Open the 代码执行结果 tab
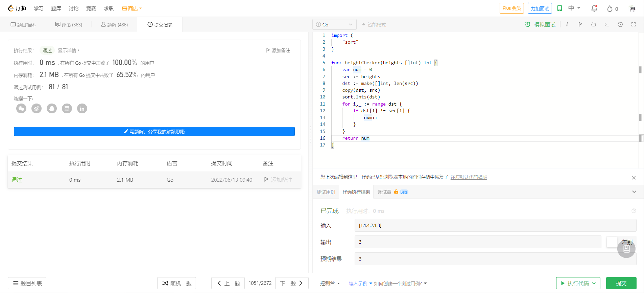 click(356, 192)
